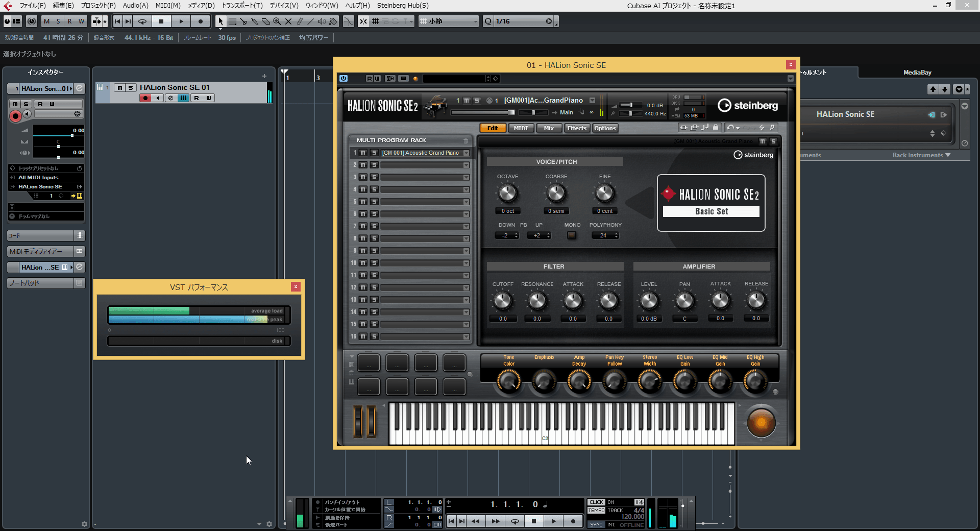
Task: Click the Tone Color quick control knob
Action: [509, 381]
